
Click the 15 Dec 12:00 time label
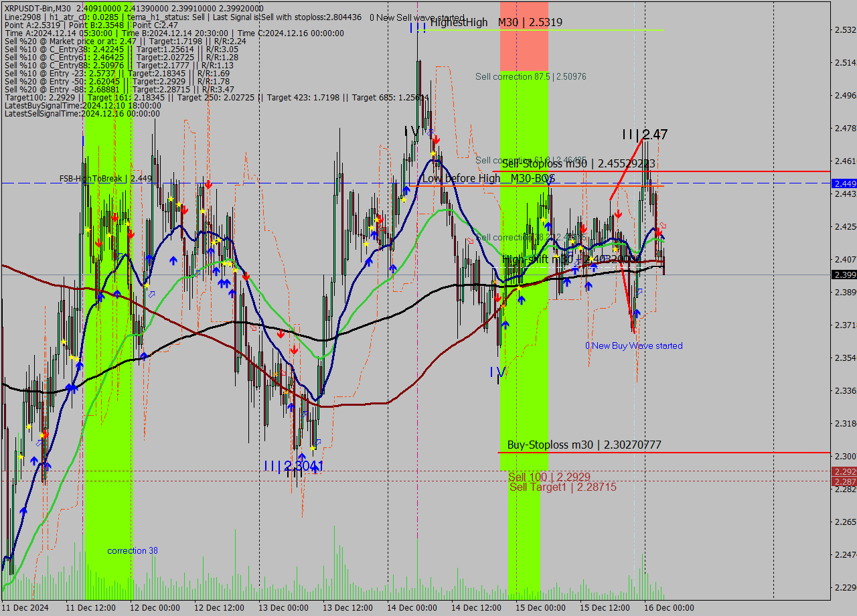tap(605, 608)
